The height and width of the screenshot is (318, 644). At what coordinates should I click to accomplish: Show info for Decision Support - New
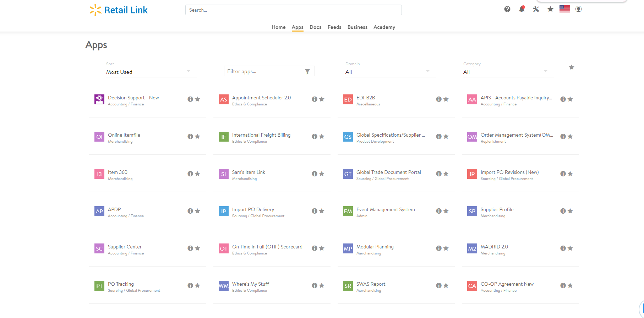coord(190,99)
